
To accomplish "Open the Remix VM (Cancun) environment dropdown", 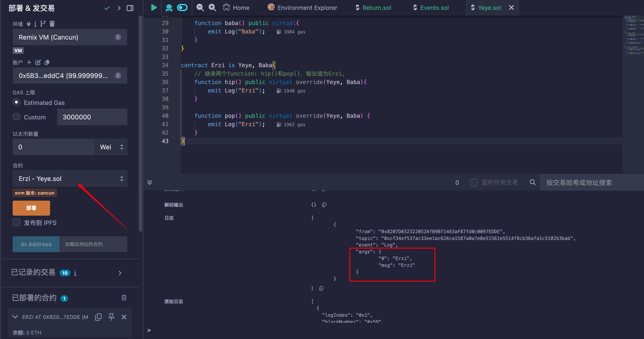I will tap(70, 37).
